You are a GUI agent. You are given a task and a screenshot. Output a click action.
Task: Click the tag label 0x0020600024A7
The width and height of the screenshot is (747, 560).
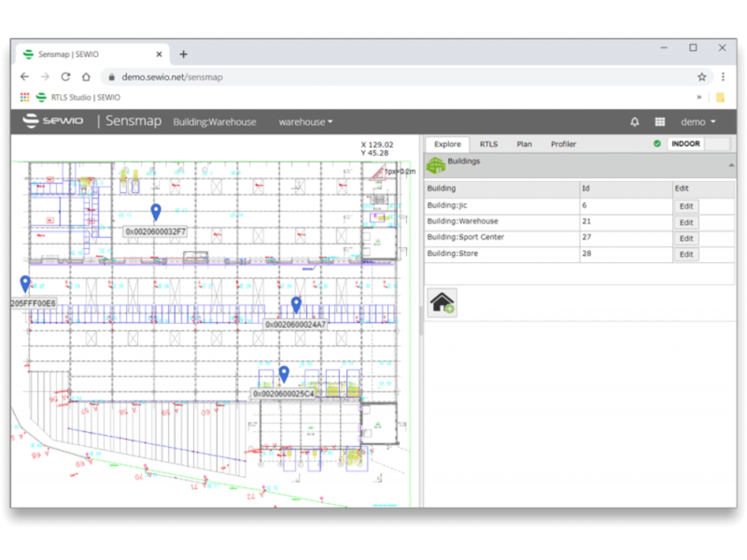pyautogui.click(x=296, y=325)
